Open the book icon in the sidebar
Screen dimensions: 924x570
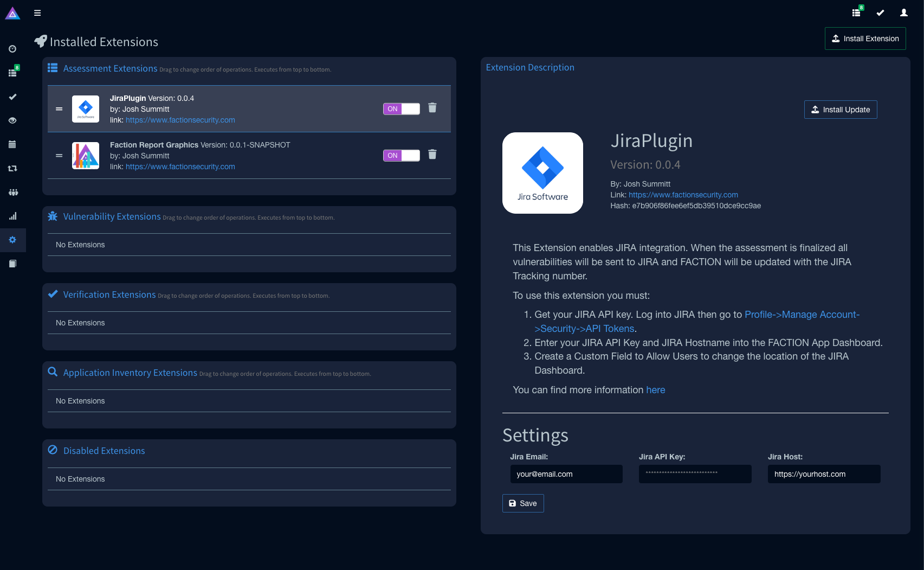[x=12, y=264]
